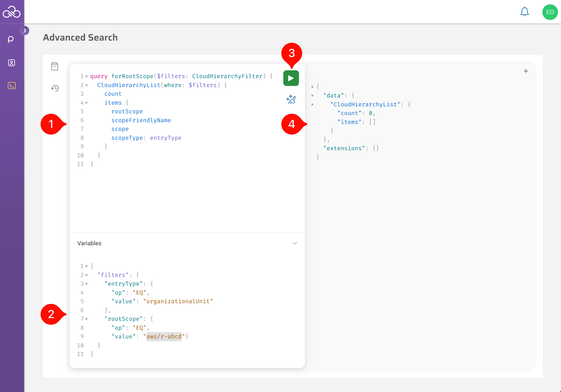Collapse the "data" node in the response
The image size is (561, 392).
pyautogui.click(x=312, y=96)
